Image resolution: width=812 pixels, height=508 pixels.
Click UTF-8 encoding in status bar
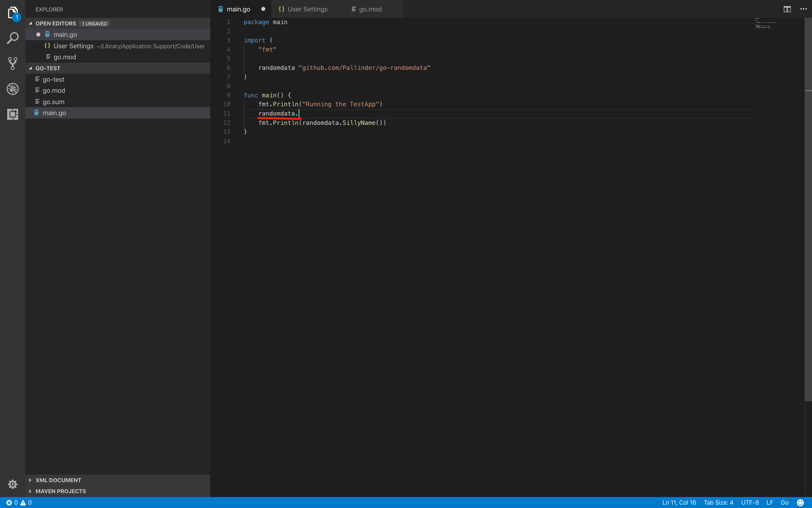[750, 502]
